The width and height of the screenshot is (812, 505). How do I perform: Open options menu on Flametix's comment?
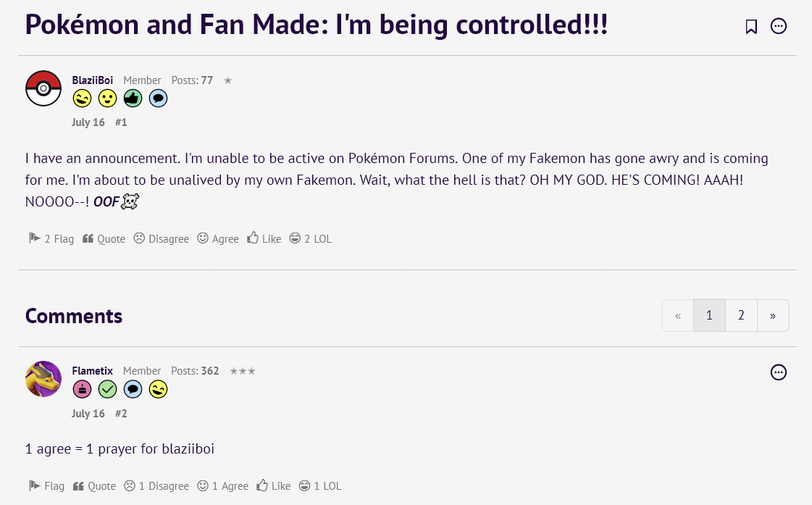coord(779,372)
